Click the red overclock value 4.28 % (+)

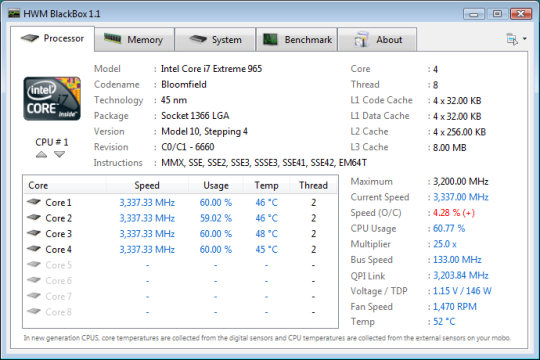454,213
